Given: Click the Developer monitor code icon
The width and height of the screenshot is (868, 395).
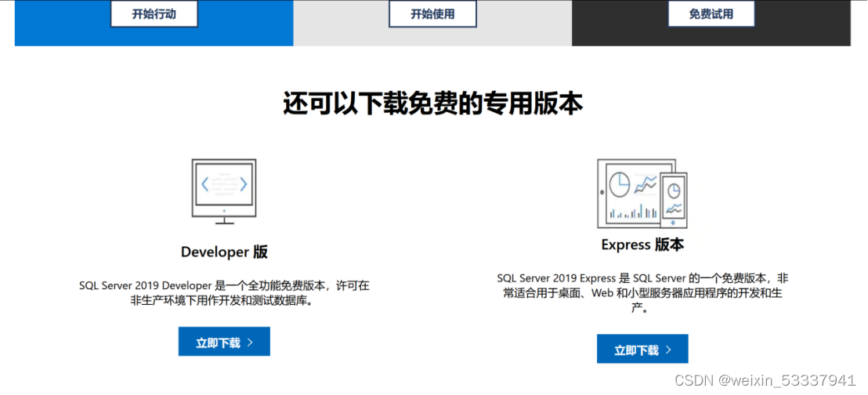Looking at the screenshot, I should [x=223, y=192].
